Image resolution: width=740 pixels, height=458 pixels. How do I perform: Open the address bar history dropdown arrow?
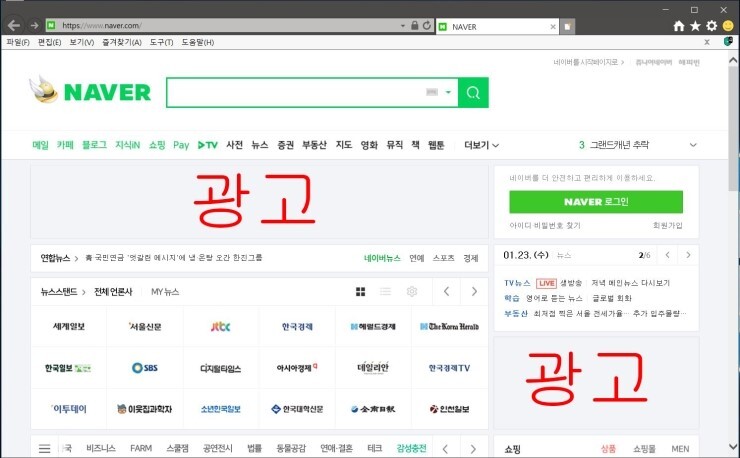tap(403, 26)
